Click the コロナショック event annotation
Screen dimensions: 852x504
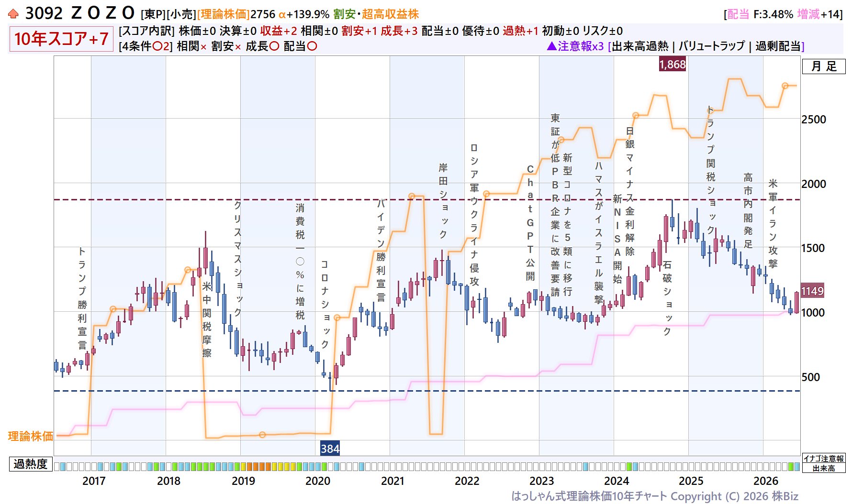(x=325, y=305)
